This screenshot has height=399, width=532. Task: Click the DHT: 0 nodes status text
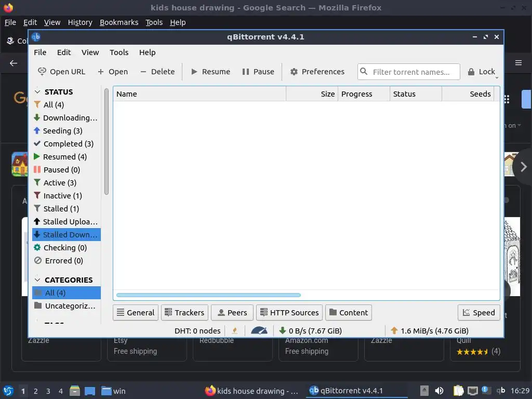coord(197,331)
